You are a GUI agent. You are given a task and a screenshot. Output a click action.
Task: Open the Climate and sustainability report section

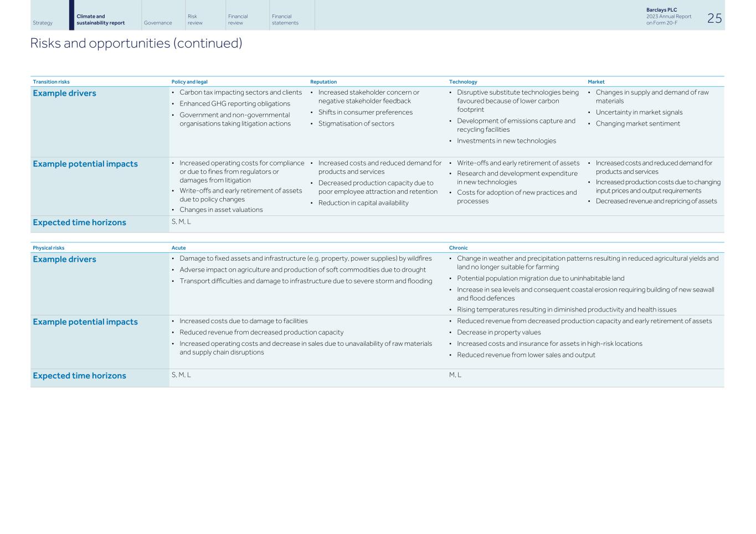click(102, 19)
